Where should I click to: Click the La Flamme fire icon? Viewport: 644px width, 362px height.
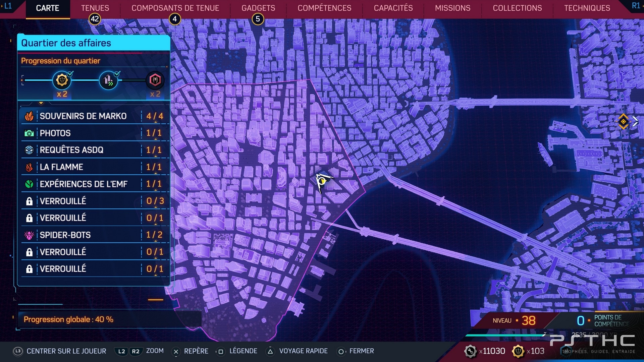[29, 167]
